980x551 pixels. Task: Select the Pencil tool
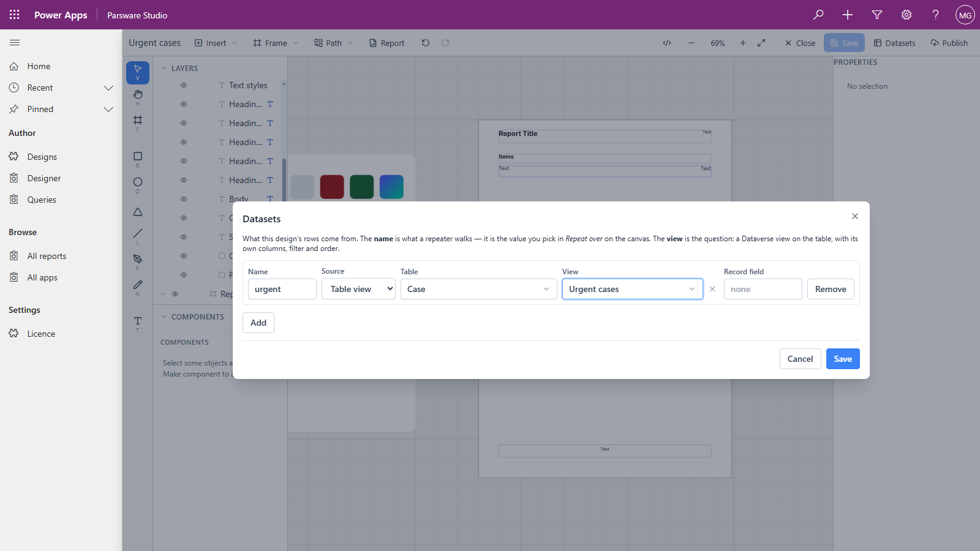(138, 287)
